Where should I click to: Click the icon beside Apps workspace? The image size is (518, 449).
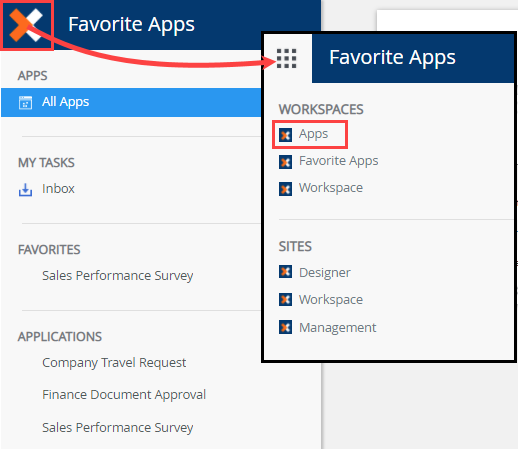click(x=285, y=135)
